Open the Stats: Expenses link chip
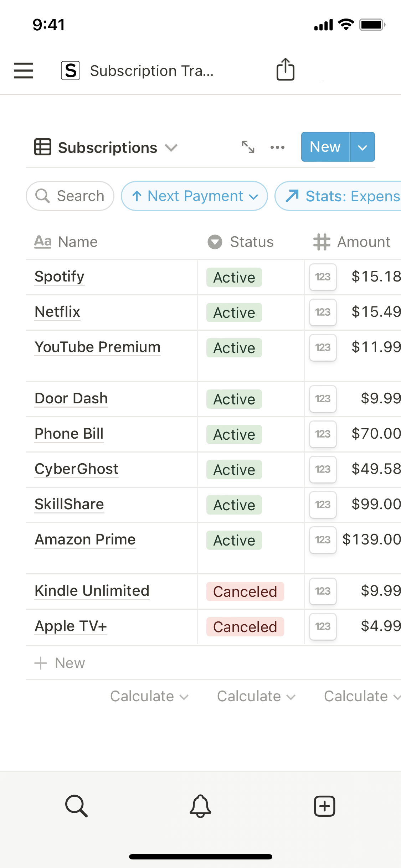The width and height of the screenshot is (401, 868). 342,196
